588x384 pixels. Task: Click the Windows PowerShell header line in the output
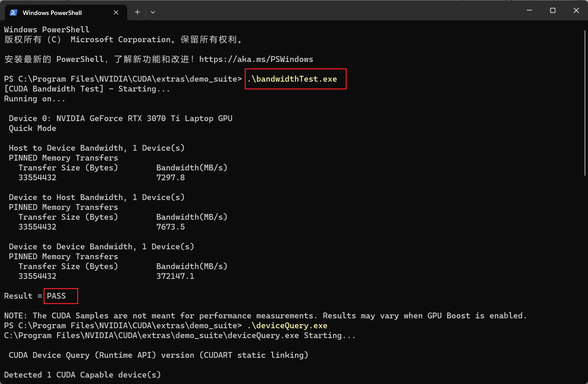point(47,30)
